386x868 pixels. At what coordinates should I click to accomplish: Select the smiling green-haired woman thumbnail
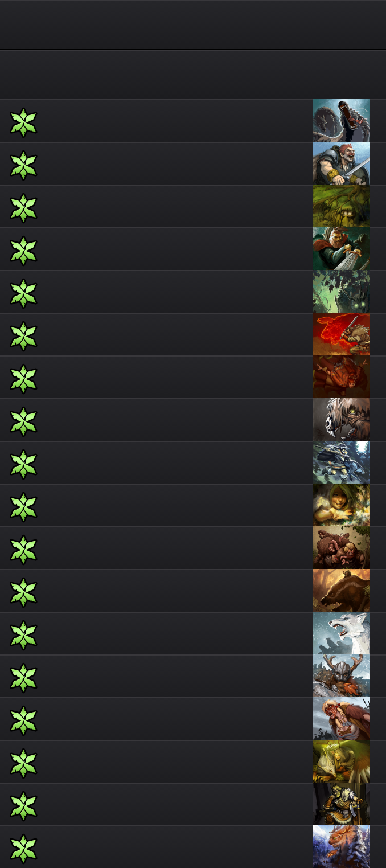coord(342,505)
